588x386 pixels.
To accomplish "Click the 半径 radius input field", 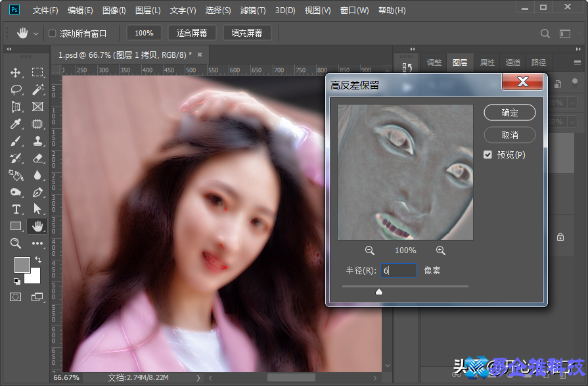I will pos(399,270).
